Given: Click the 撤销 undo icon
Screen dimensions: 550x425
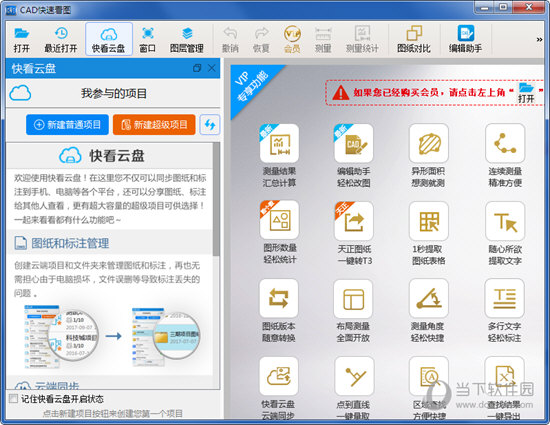Looking at the screenshot, I should (230, 40).
